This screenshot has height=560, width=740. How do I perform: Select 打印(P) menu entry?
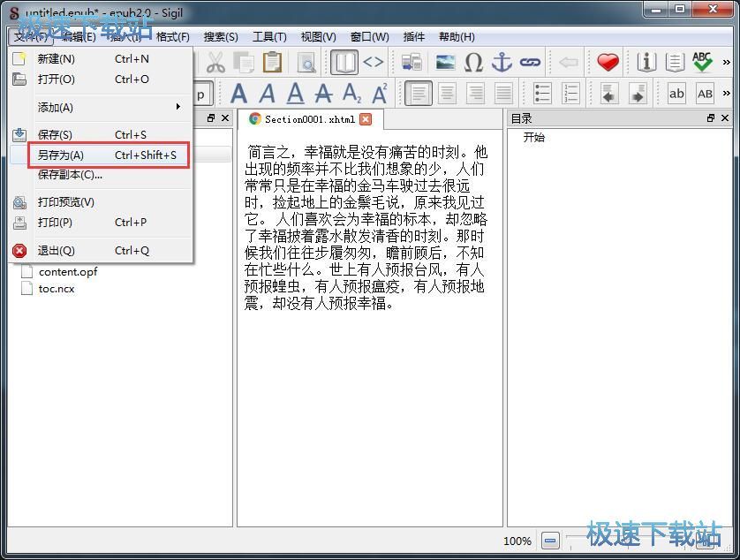tap(101, 222)
